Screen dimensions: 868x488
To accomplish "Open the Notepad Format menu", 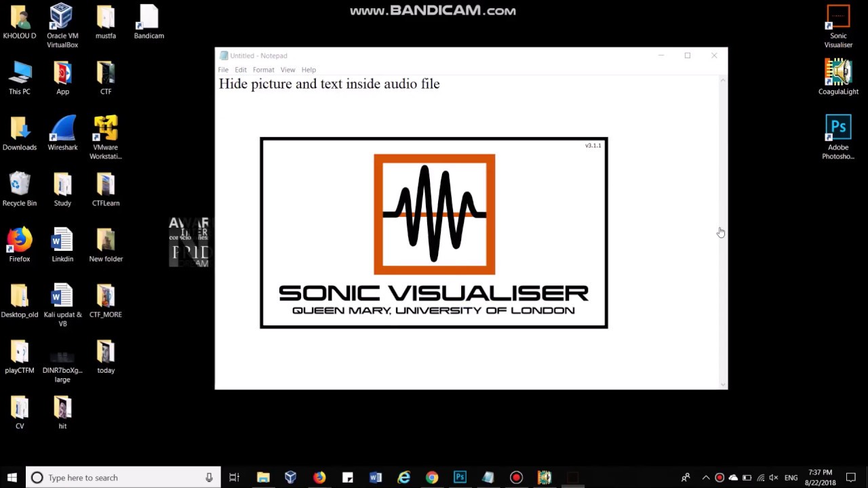I will point(263,70).
